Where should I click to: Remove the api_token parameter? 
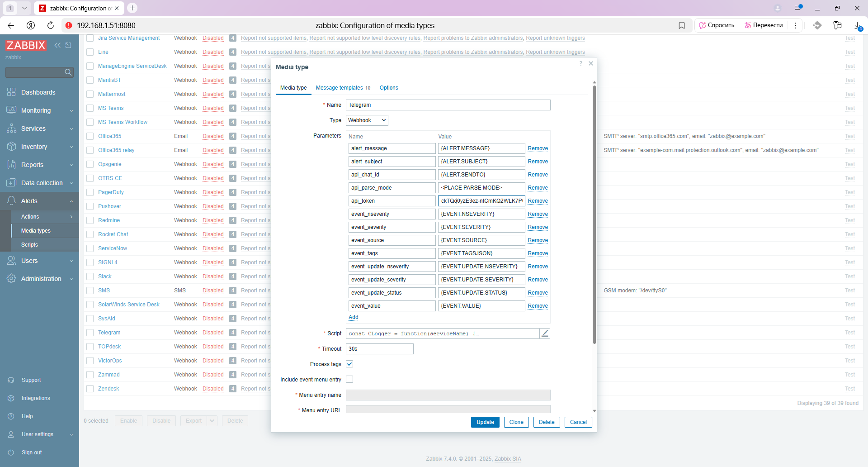click(x=538, y=201)
